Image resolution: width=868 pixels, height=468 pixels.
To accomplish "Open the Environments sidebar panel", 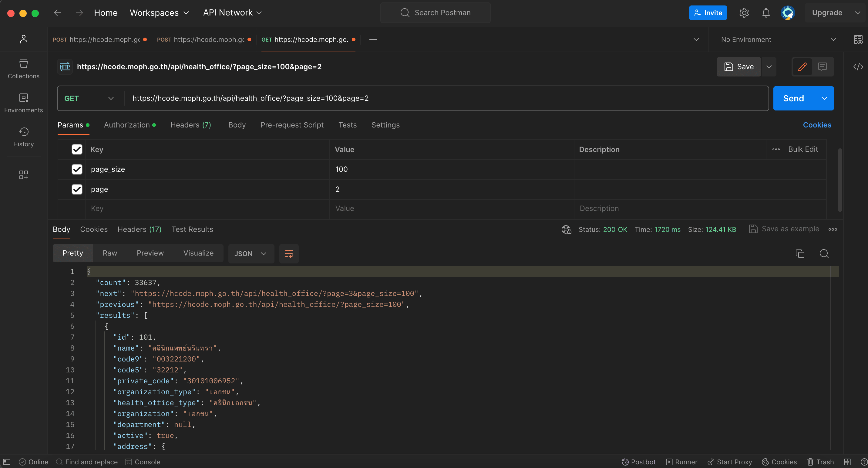I will [x=23, y=103].
